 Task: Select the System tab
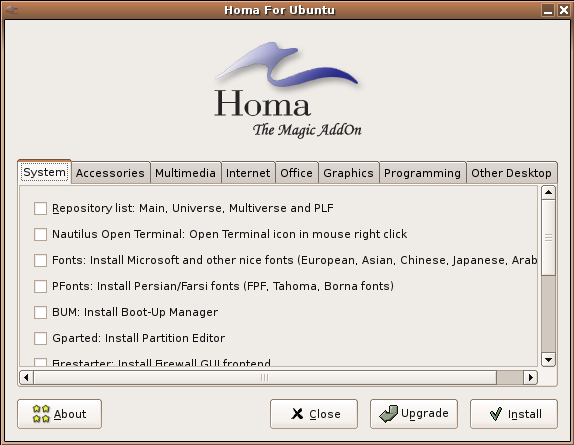[44, 172]
